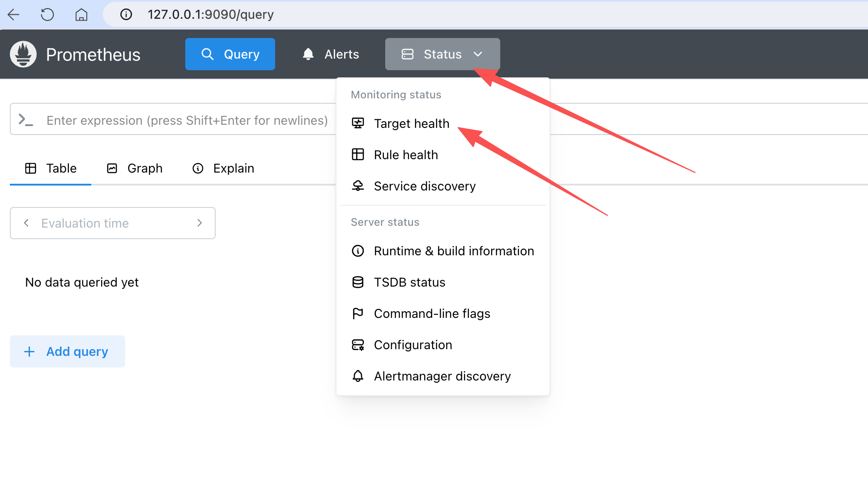
Task: Click the Prometheus flame logo
Action: pyautogui.click(x=23, y=54)
